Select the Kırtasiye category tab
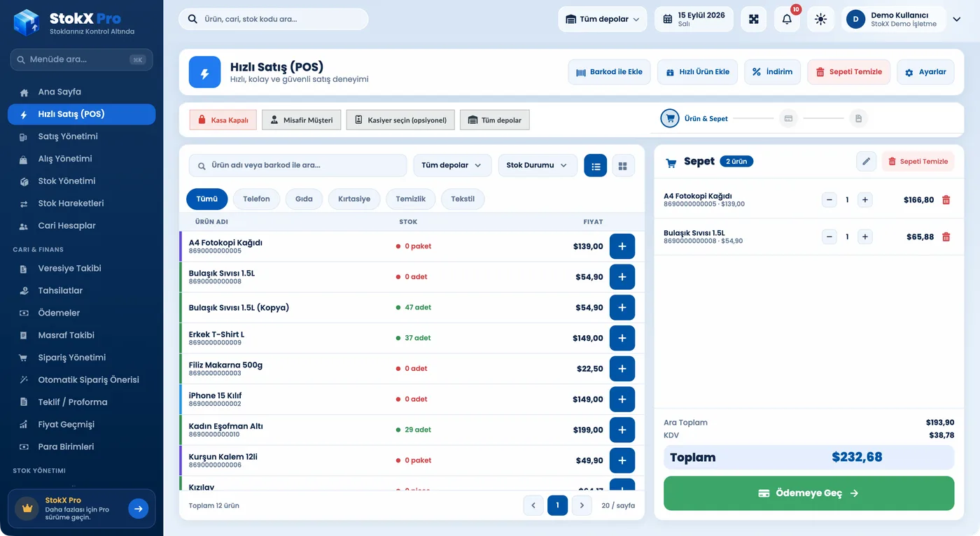This screenshot has width=980, height=536. tap(354, 199)
